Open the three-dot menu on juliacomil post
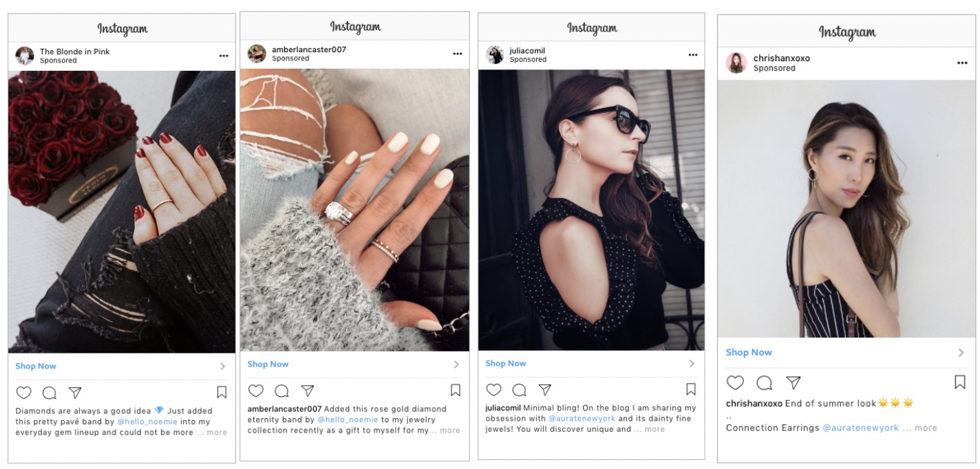The width and height of the screenshot is (980, 469). (692, 54)
